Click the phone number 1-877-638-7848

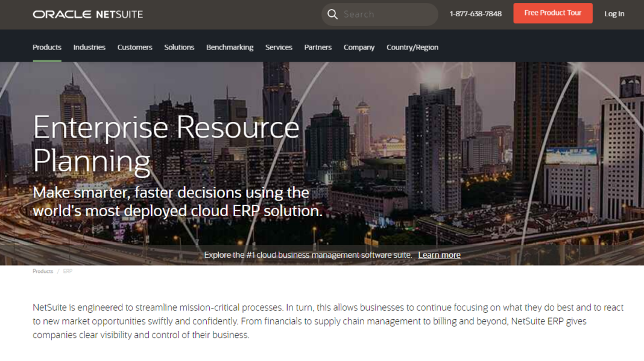[x=475, y=13]
